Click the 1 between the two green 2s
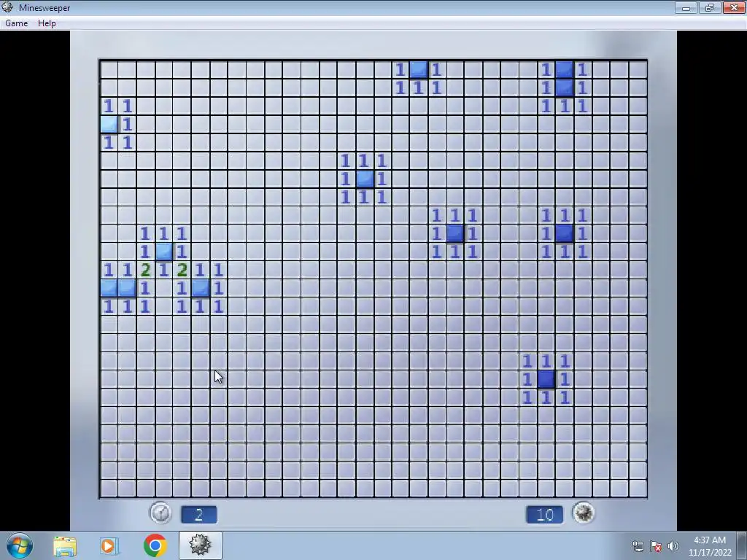Image resolution: width=747 pixels, height=560 pixels. [164, 270]
